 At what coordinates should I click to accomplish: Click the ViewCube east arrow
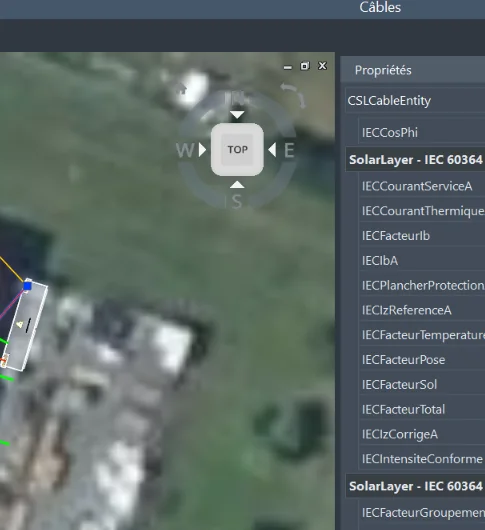(x=272, y=149)
